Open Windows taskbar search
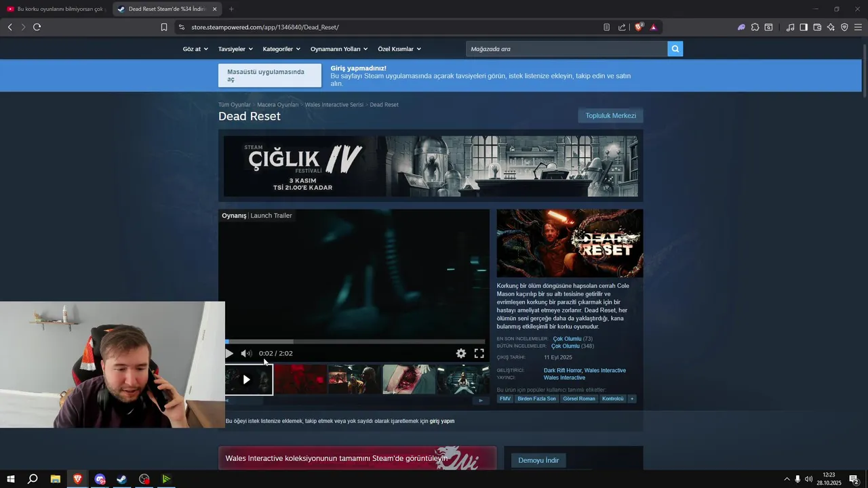The width and height of the screenshot is (868, 488). (33, 479)
